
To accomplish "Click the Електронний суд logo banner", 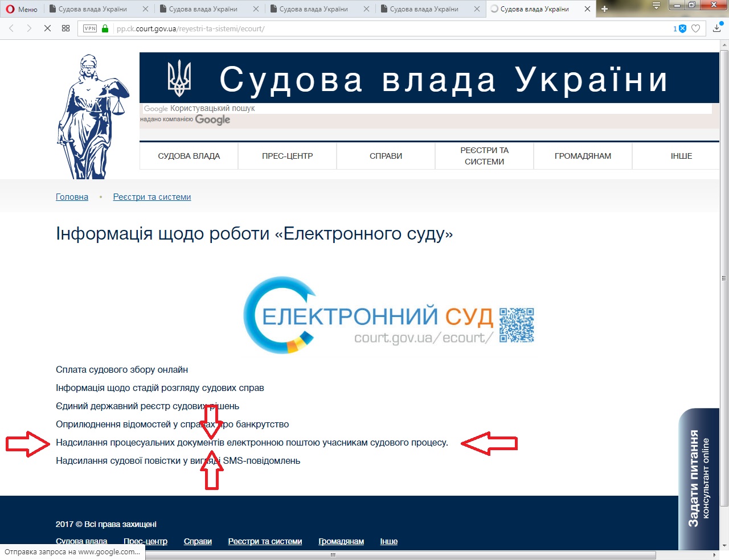I will pos(388,315).
